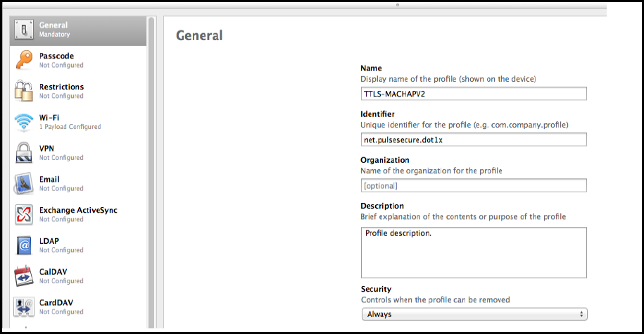Click the dropdown arrows on Security popup
Screen dimensions: 644x334
pos(581,314)
